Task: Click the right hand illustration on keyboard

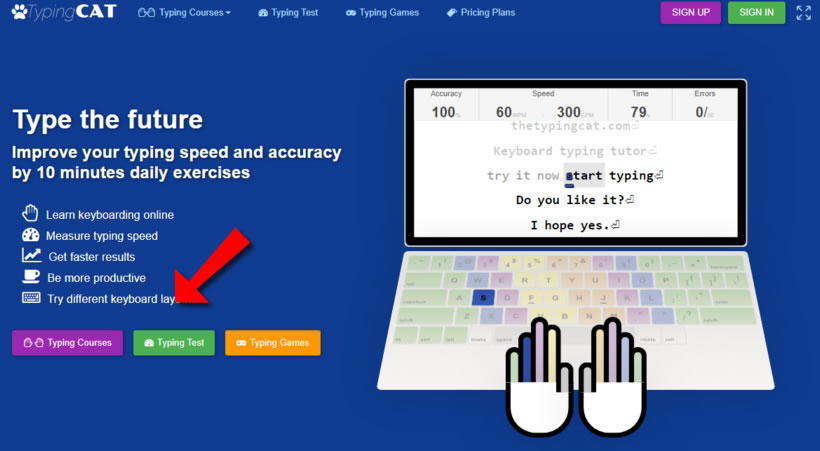Action: click(613, 377)
